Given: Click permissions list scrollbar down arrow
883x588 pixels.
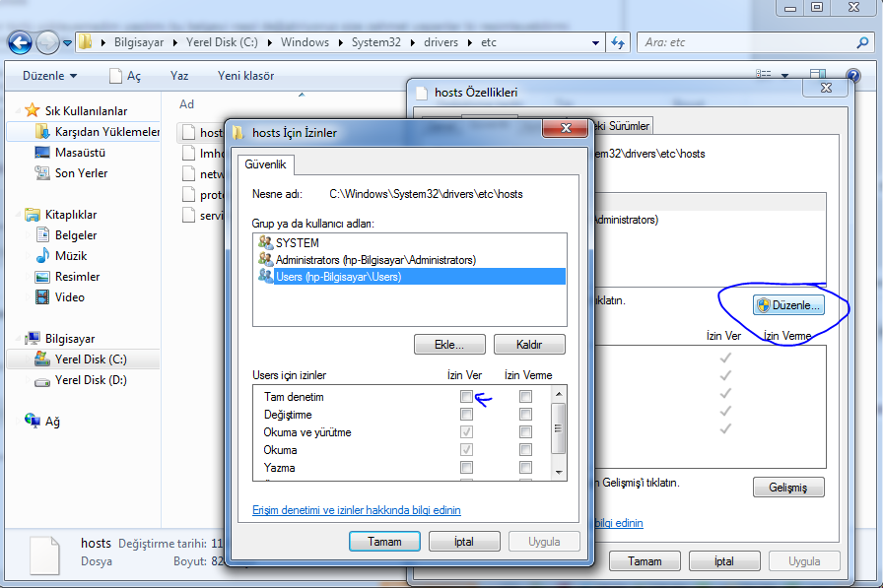Looking at the screenshot, I should 559,473.
